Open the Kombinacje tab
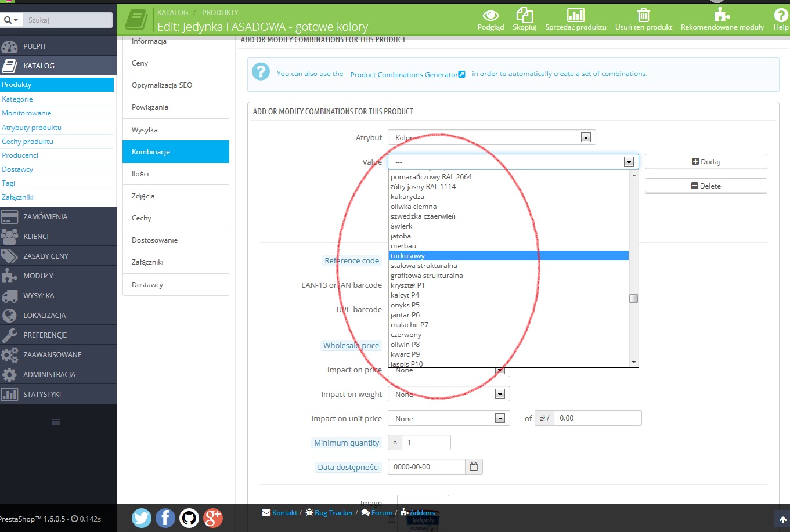The width and height of the screenshot is (790, 532). click(176, 152)
